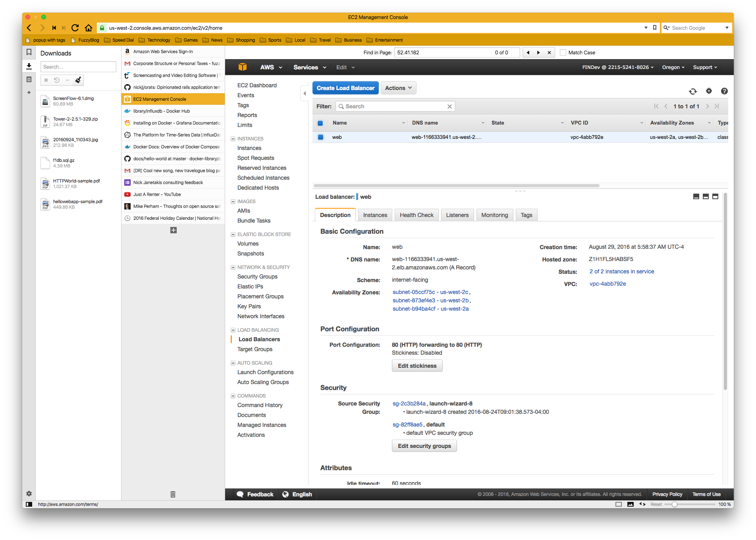The height and width of the screenshot is (540, 756).
Task: Switch to the Health Check tab
Action: click(417, 215)
